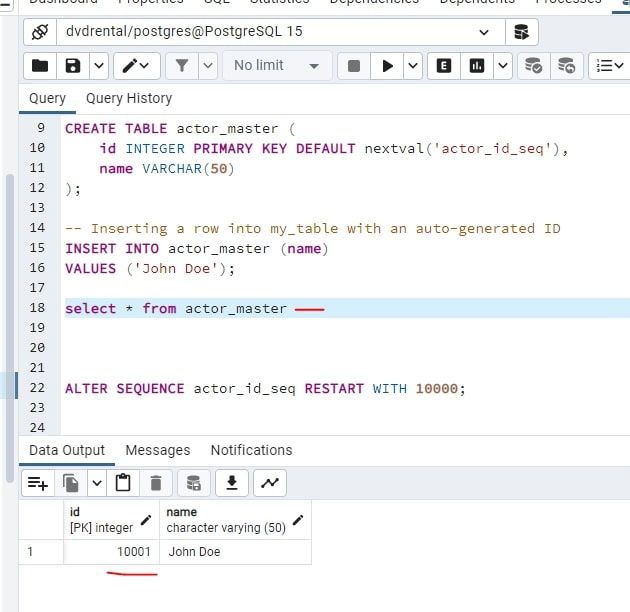The image size is (630, 612).
Task: Open the Notifications tab
Action: (252, 450)
